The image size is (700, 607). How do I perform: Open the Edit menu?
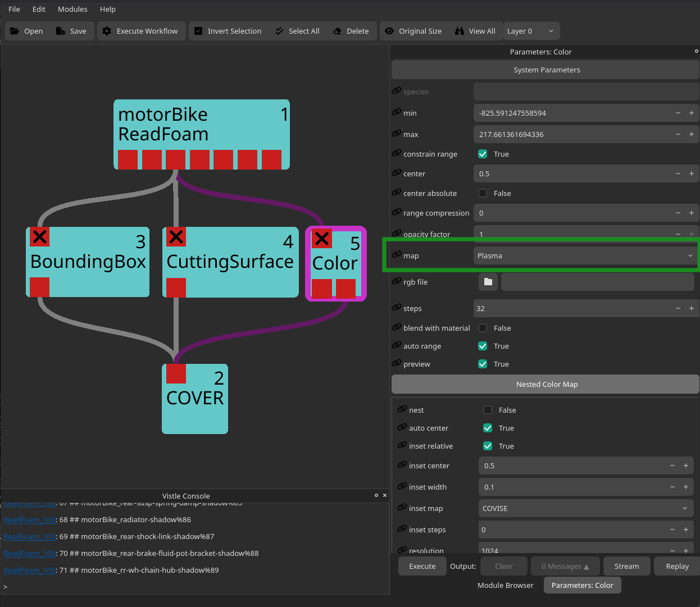point(39,9)
